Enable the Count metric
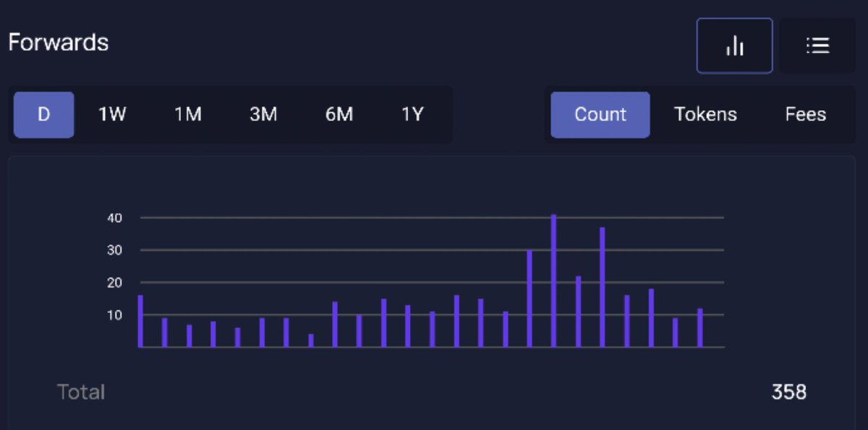Viewport: 868px width, 430px height. pos(600,114)
